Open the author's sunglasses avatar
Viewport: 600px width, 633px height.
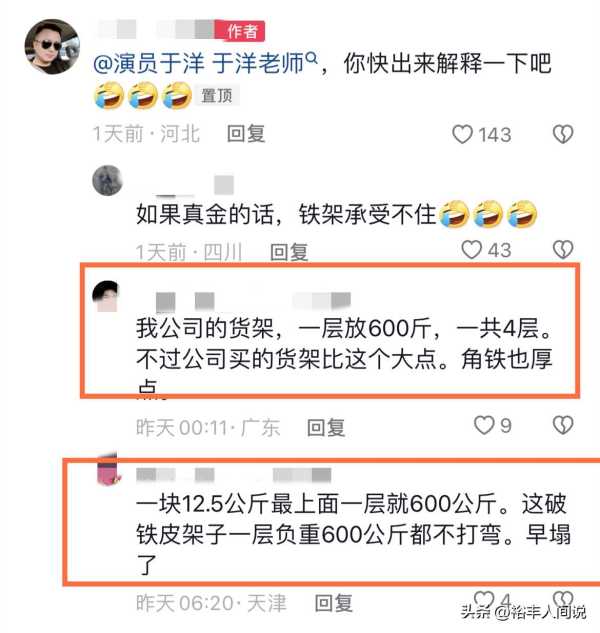click(52, 47)
